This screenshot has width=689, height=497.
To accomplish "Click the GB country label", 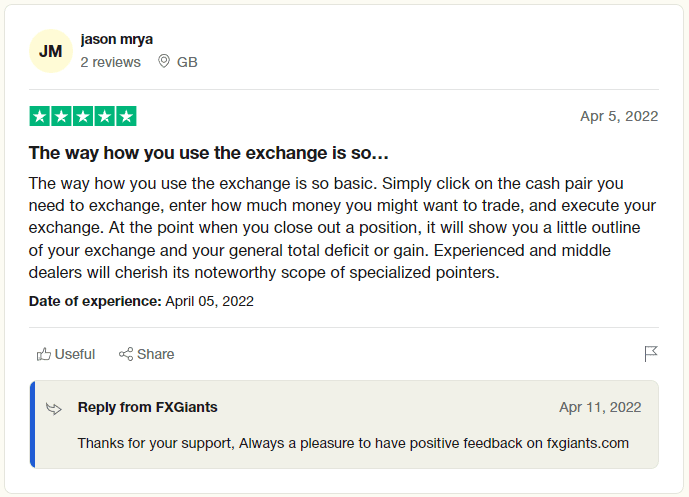I will (x=187, y=62).
